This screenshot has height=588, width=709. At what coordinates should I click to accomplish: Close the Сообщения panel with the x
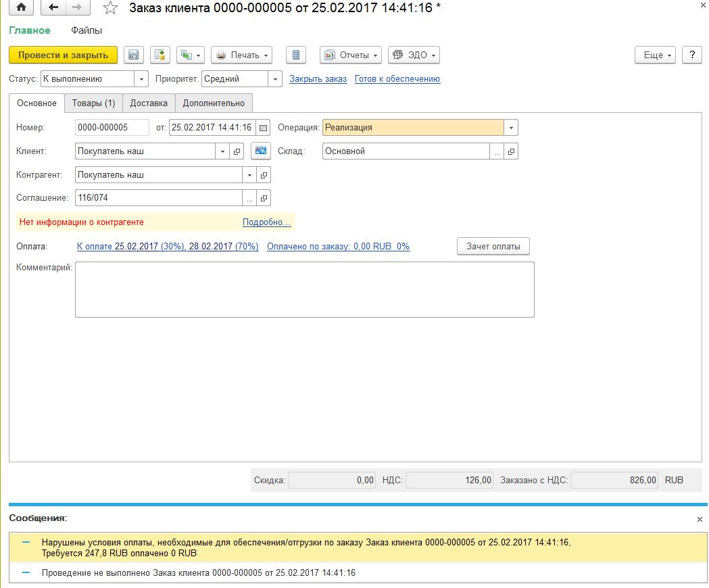[x=700, y=519]
